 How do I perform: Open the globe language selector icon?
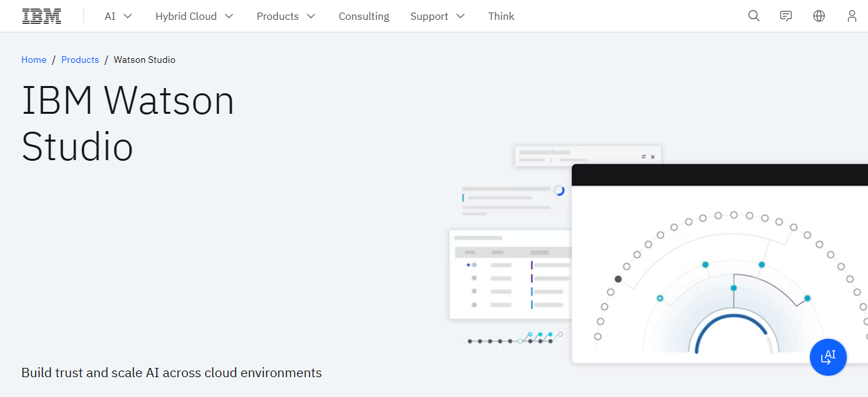tap(819, 15)
